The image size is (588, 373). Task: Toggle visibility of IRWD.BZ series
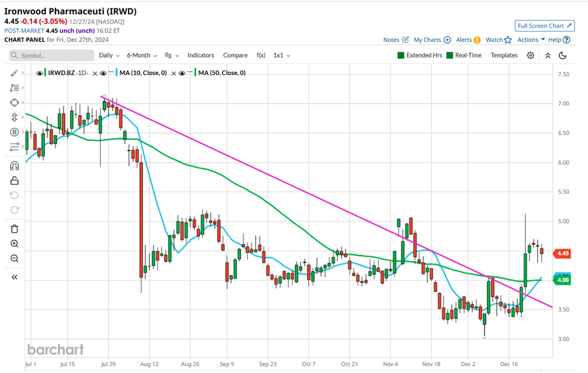(x=40, y=73)
